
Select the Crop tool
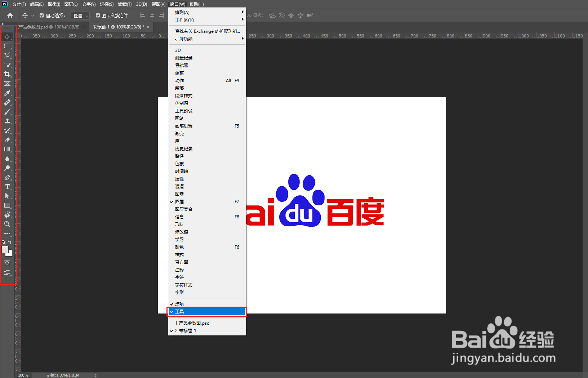pyautogui.click(x=7, y=74)
